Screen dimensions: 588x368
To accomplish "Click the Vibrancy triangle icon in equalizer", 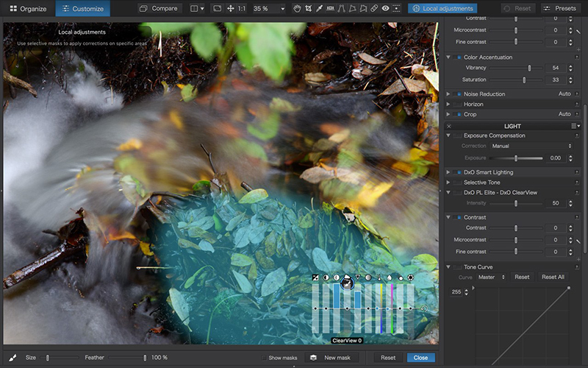I will [358, 277].
